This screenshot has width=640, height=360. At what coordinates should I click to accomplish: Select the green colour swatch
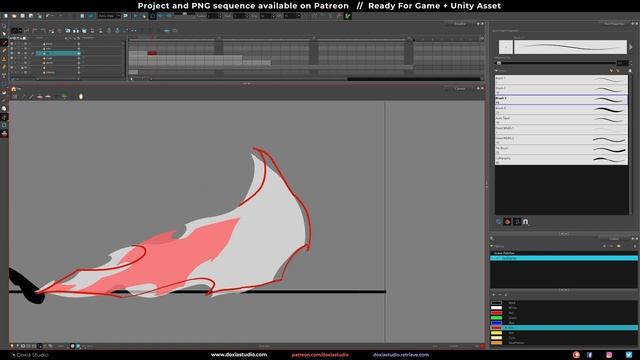tap(496, 318)
